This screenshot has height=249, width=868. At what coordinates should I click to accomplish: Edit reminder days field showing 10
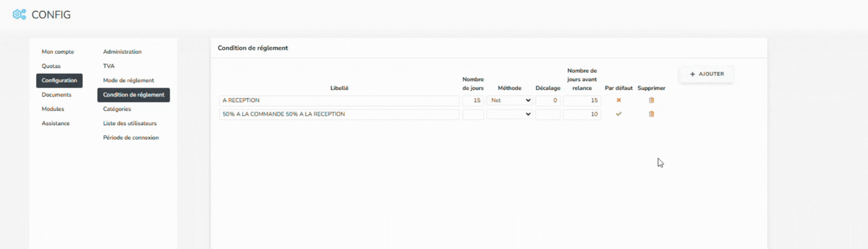coord(582,114)
